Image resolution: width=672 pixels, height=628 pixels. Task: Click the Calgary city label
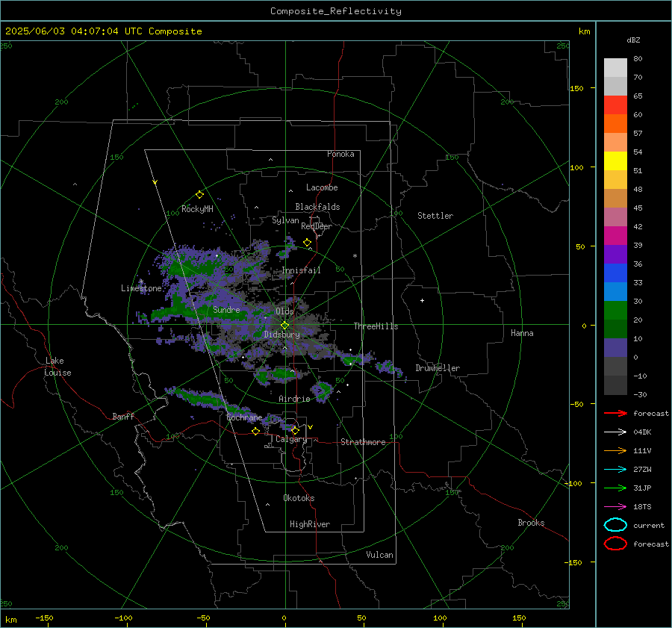pos(291,439)
